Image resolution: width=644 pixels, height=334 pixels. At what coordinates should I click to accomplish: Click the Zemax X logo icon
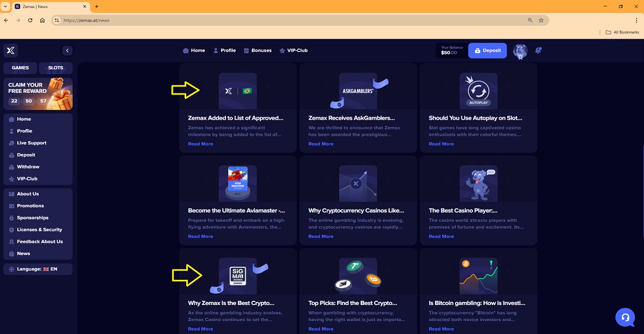pos(11,50)
